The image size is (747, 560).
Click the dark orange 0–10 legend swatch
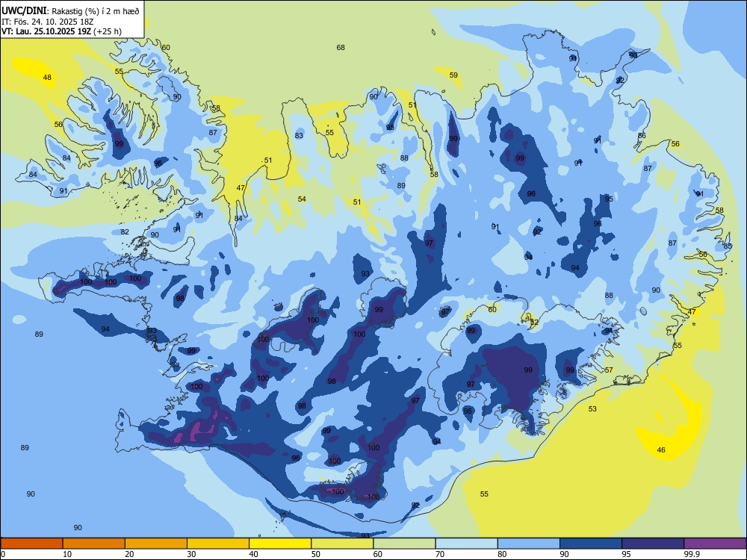31,544
